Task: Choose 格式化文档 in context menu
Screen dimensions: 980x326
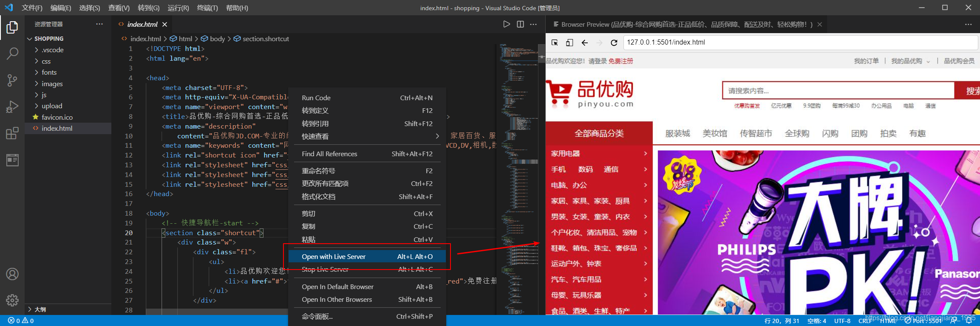Action: click(367, 197)
